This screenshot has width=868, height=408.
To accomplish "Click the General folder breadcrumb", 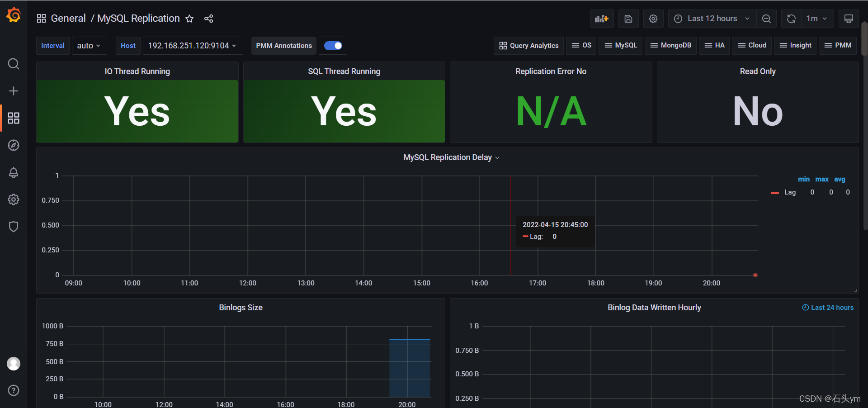I will [68, 19].
